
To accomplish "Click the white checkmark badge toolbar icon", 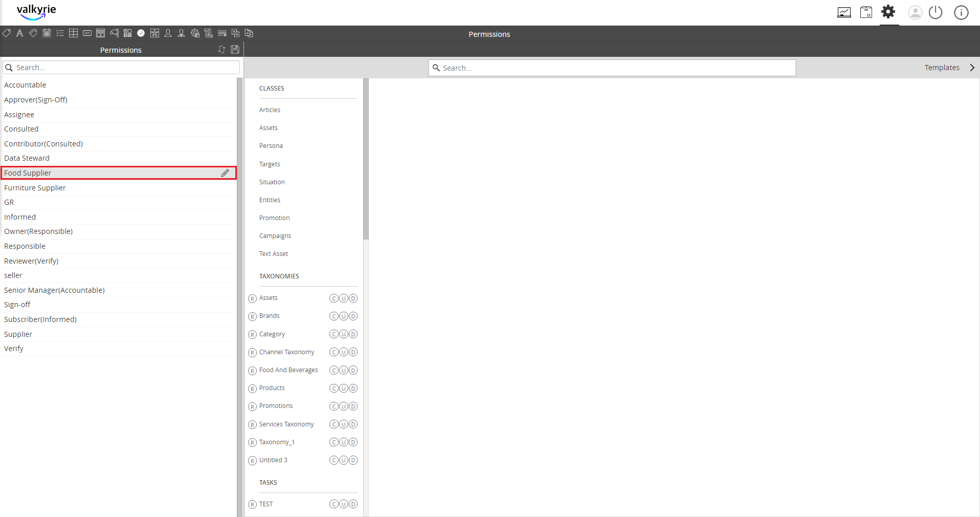I will (x=141, y=33).
